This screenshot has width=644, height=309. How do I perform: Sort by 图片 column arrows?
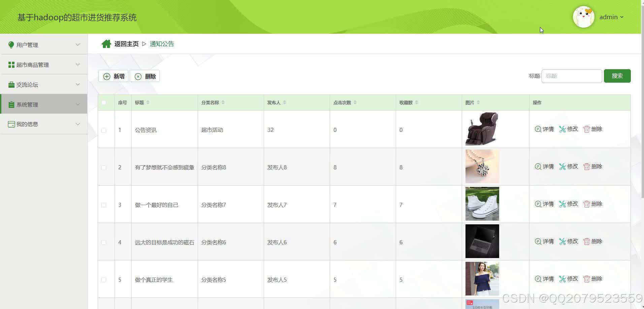pyautogui.click(x=478, y=103)
